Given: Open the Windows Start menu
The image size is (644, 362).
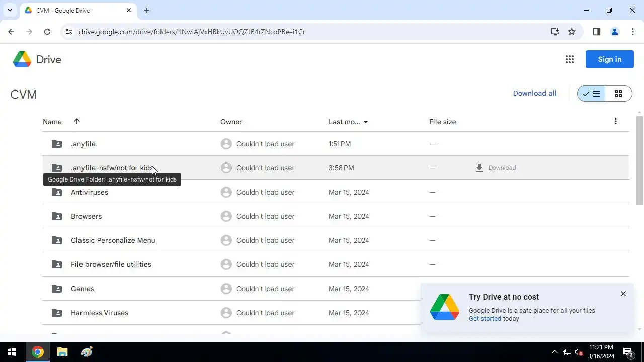Looking at the screenshot, I should (x=12, y=352).
